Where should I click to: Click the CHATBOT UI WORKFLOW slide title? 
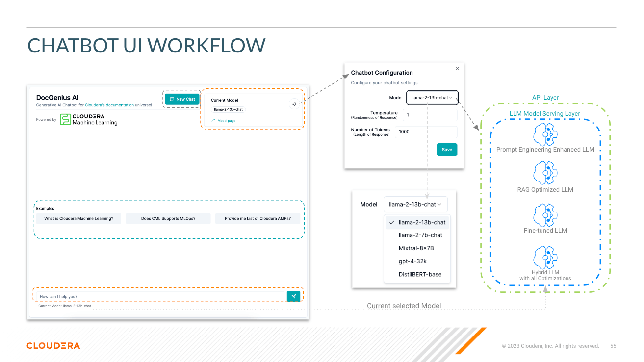click(147, 45)
